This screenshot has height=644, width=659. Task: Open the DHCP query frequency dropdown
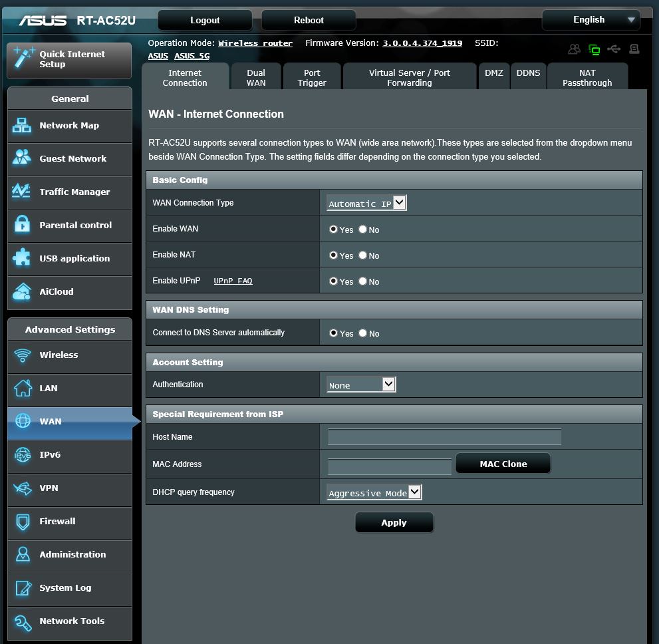(374, 492)
